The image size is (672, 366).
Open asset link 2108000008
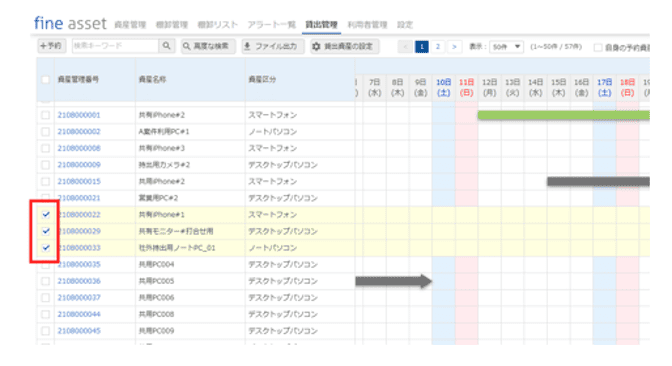point(79,148)
